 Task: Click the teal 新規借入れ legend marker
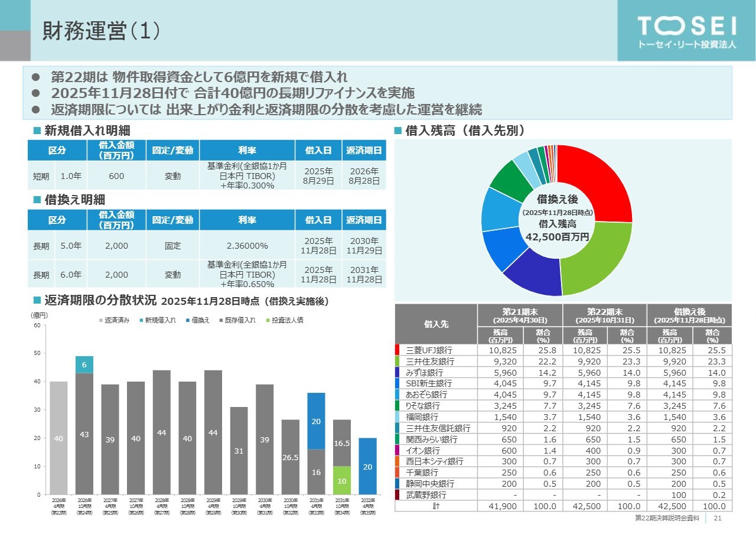[142, 320]
